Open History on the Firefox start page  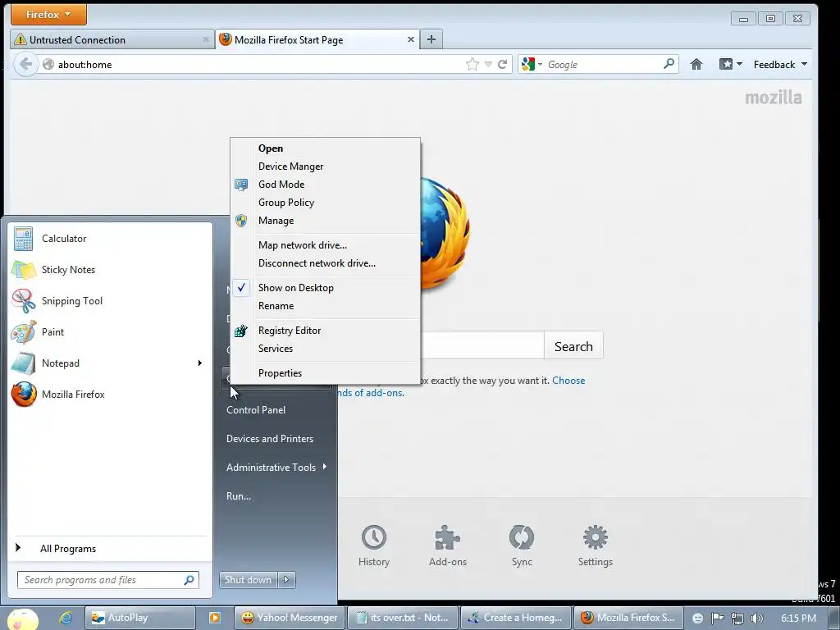pos(374,546)
